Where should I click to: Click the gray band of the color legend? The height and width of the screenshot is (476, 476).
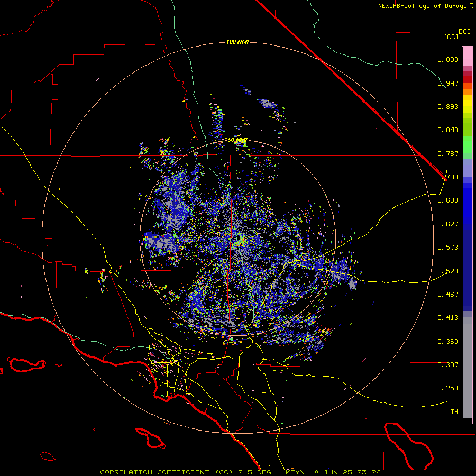tap(467, 368)
